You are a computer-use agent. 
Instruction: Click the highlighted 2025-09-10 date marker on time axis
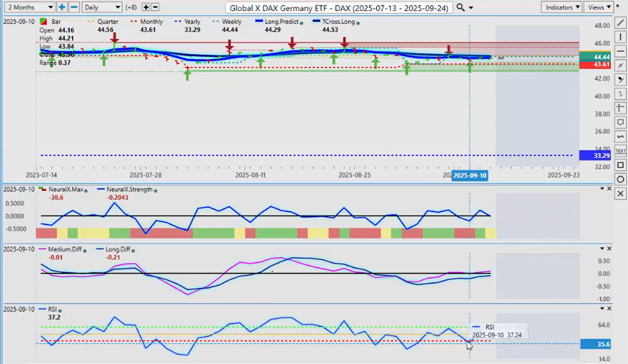tap(470, 175)
